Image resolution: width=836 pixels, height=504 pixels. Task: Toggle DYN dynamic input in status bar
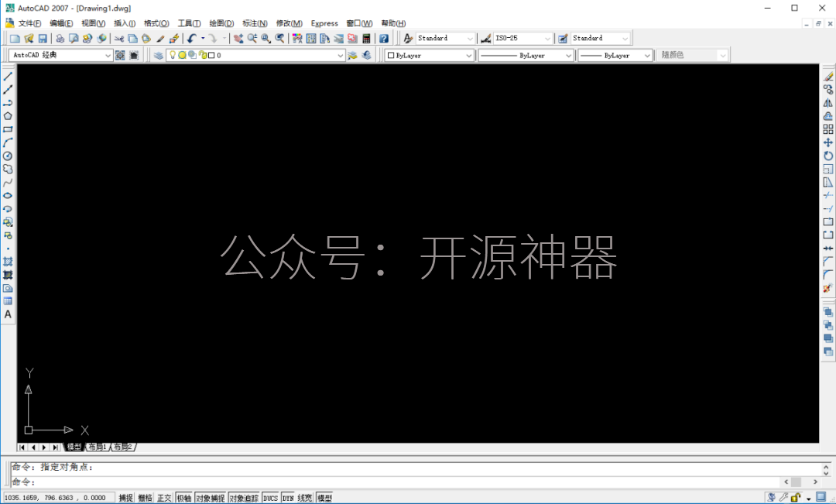pyautogui.click(x=288, y=498)
